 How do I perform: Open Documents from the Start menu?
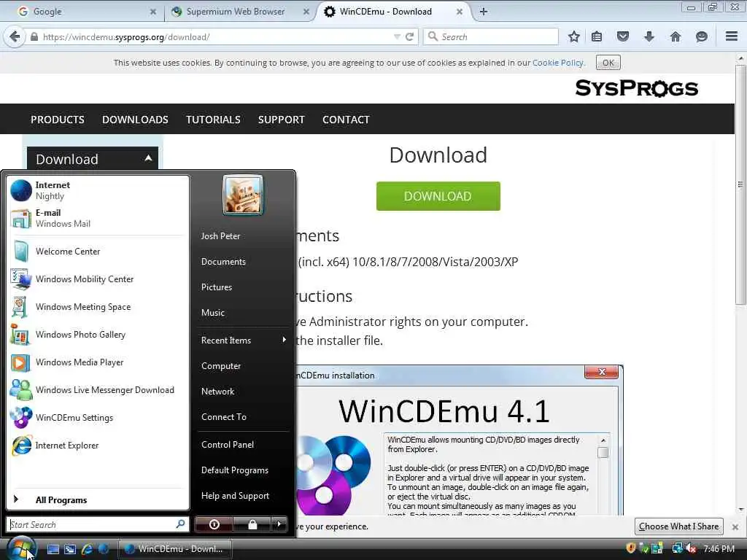tap(243, 262)
